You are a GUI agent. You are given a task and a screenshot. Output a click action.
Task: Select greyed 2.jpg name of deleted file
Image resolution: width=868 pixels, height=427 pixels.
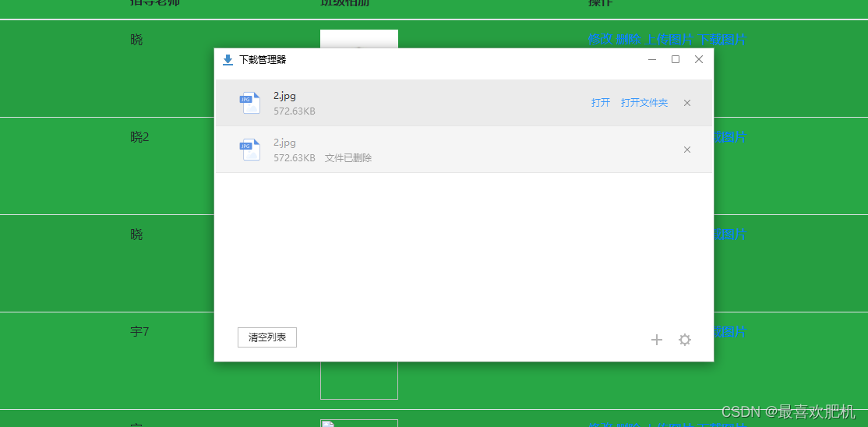(284, 143)
